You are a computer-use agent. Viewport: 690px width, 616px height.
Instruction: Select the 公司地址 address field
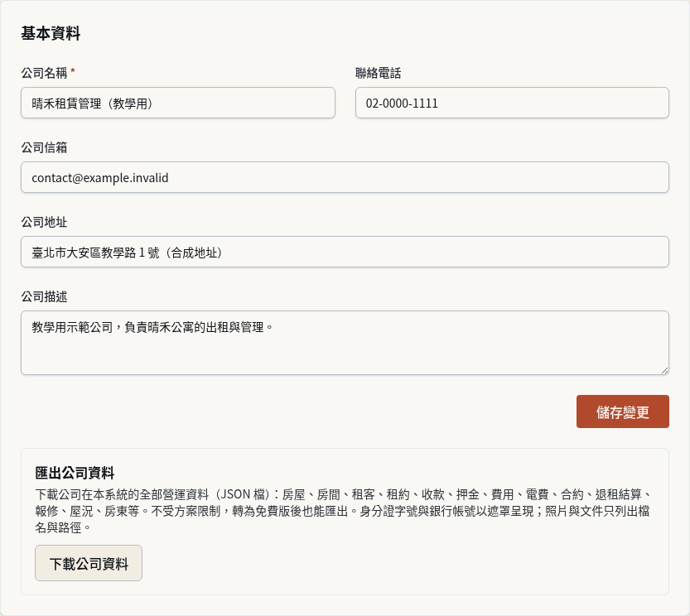pyautogui.click(x=345, y=252)
